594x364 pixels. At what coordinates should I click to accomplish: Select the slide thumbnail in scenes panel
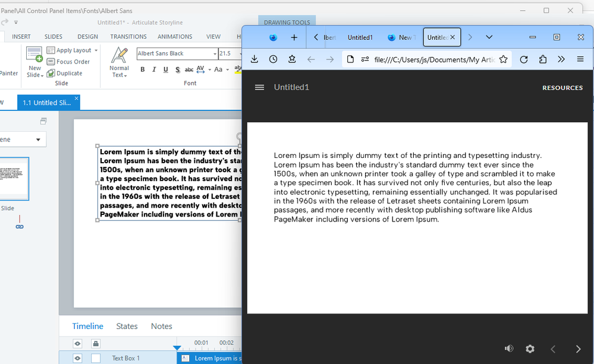(14, 179)
